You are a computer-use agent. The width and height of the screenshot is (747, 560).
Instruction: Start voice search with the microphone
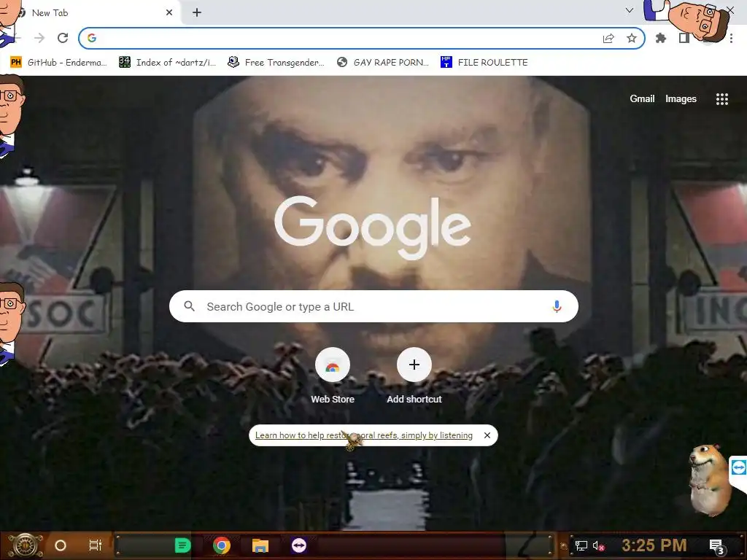point(557,306)
